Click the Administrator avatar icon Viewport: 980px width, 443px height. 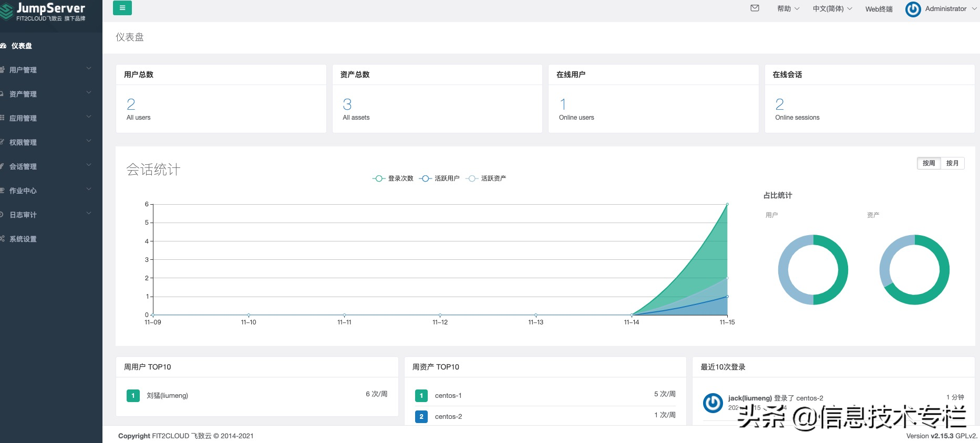click(913, 9)
